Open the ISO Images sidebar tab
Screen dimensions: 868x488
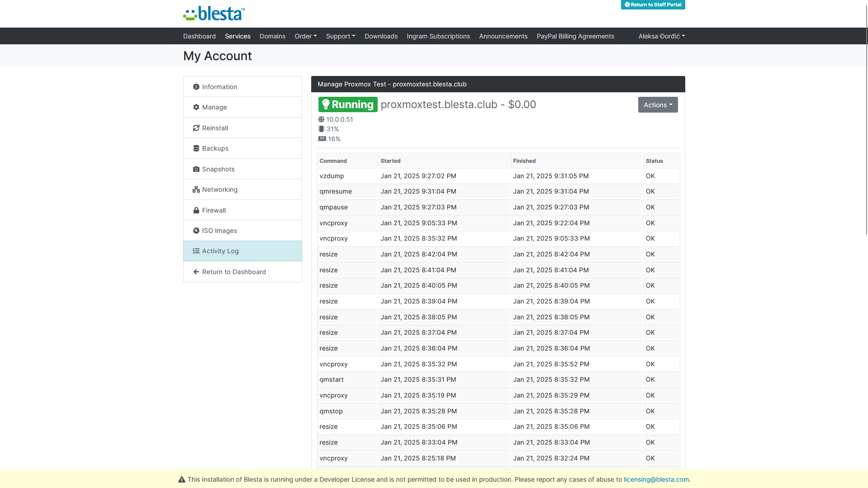pyautogui.click(x=242, y=231)
